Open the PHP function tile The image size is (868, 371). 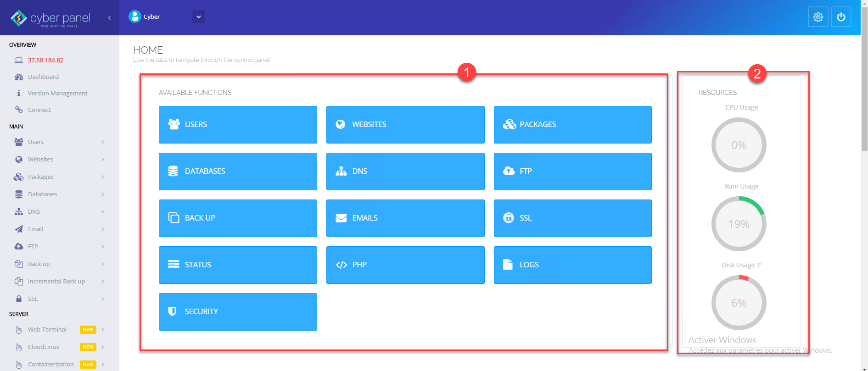(x=405, y=265)
